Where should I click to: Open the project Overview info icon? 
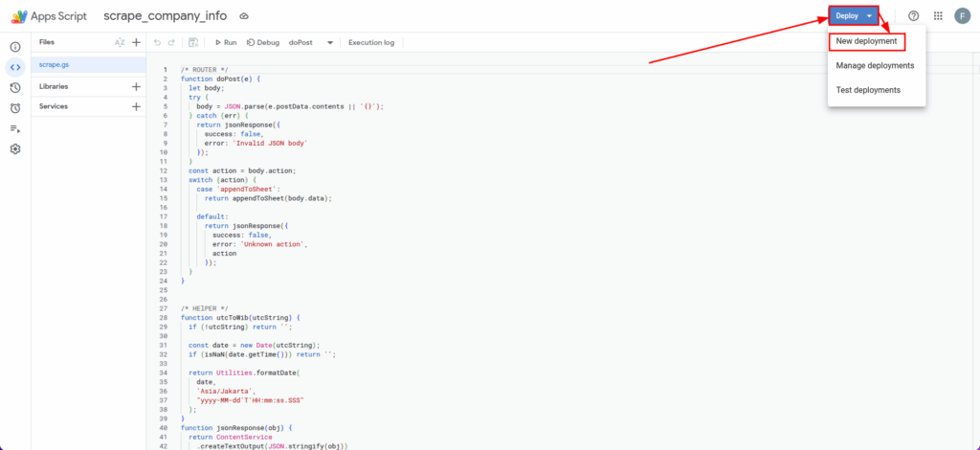pos(15,46)
